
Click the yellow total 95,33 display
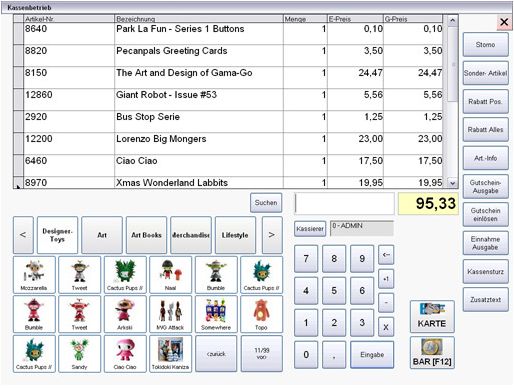(428, 203)
